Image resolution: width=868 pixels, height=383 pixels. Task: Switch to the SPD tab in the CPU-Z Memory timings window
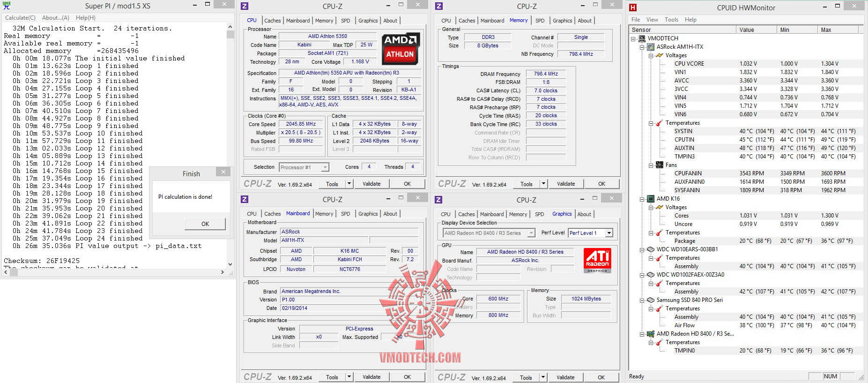tap(540, 21)
